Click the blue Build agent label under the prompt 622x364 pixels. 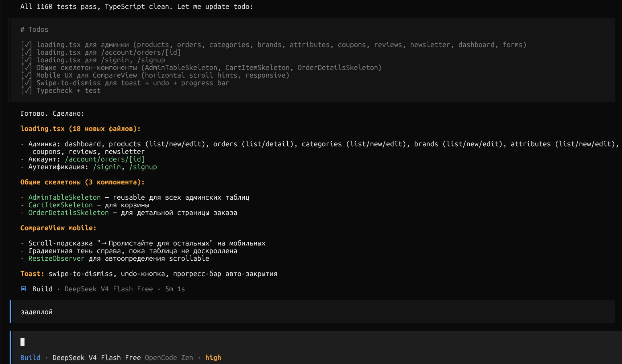coord(31,358)
